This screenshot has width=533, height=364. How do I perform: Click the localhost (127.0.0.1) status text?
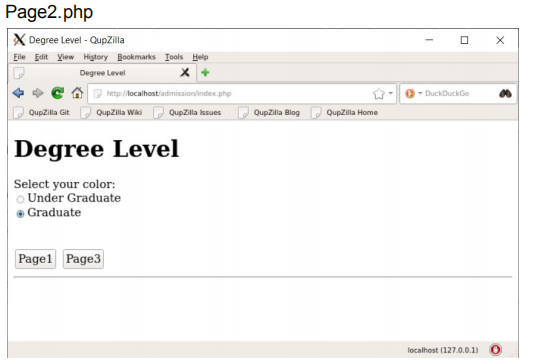coord(443,350)
